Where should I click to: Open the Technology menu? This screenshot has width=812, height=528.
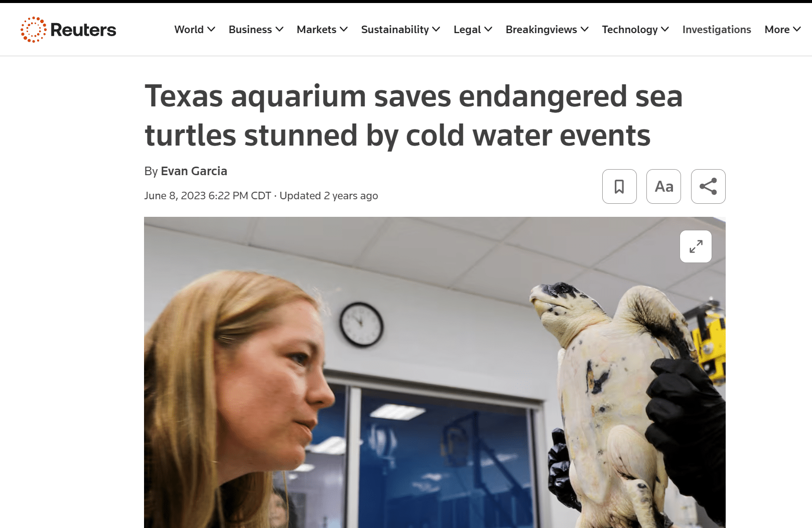click(x=635, y=30)
